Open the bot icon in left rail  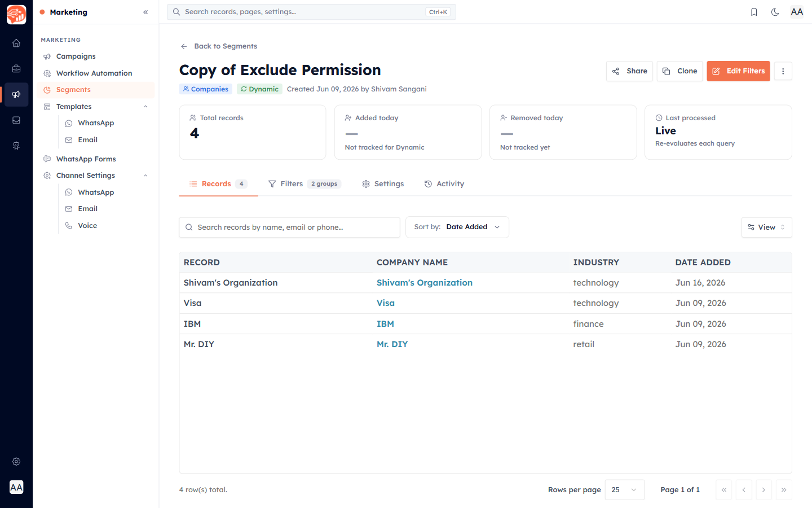tap(16, 146)
